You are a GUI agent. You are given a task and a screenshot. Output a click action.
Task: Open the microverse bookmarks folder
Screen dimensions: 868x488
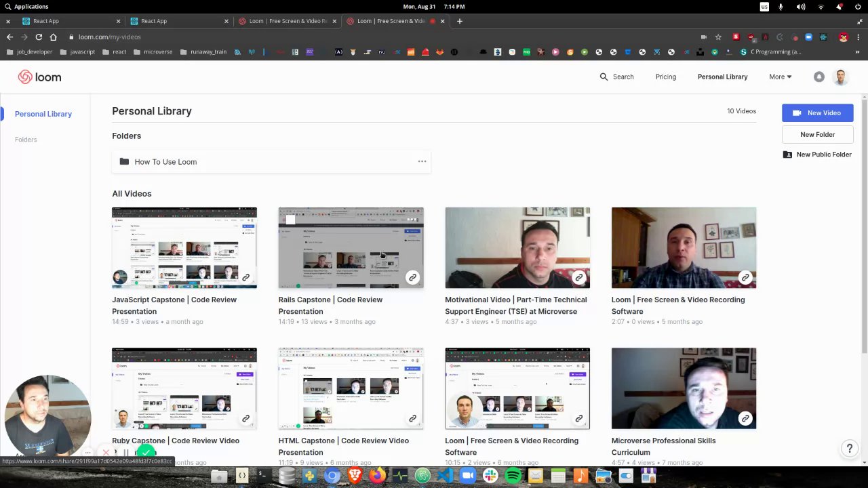click(x=153, y=52)
